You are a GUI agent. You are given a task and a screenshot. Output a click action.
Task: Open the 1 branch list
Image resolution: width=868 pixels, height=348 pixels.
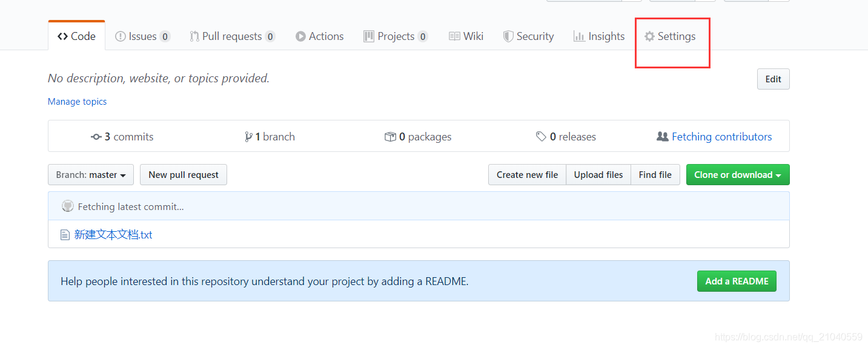pos(270,137)
